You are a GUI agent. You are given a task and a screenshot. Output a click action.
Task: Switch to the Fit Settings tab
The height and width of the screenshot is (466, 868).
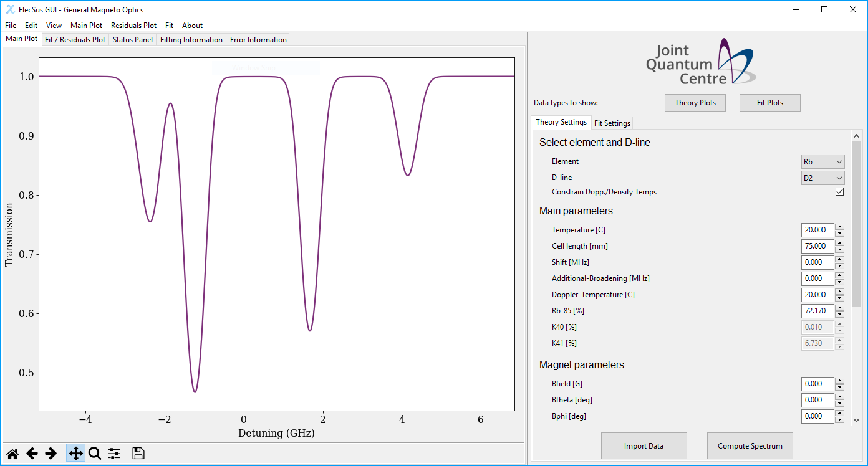(x=612, y=123)
